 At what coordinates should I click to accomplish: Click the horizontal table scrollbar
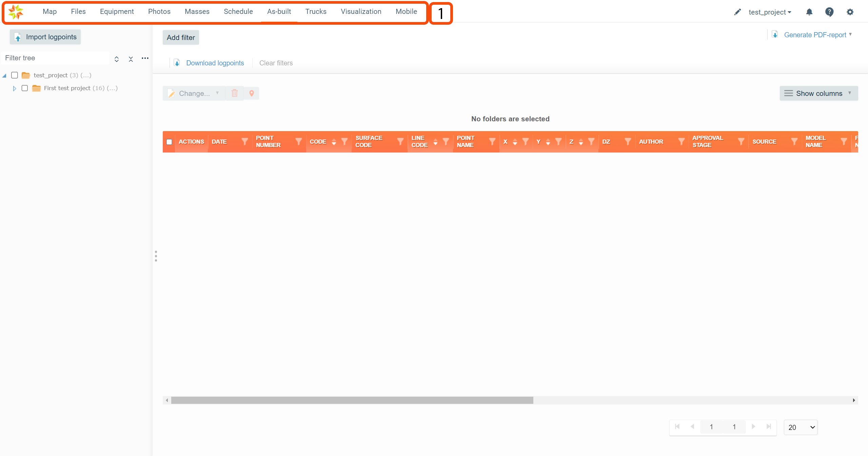(x=352, y=400)
